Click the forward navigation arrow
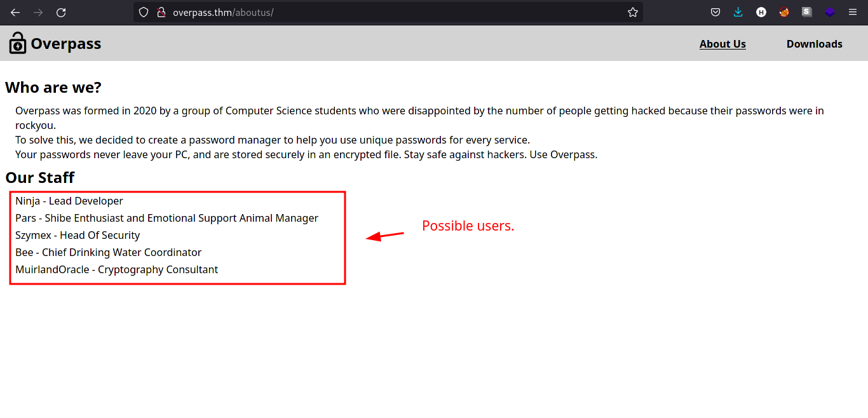868x418 pixels. click(x=38, y=12)
